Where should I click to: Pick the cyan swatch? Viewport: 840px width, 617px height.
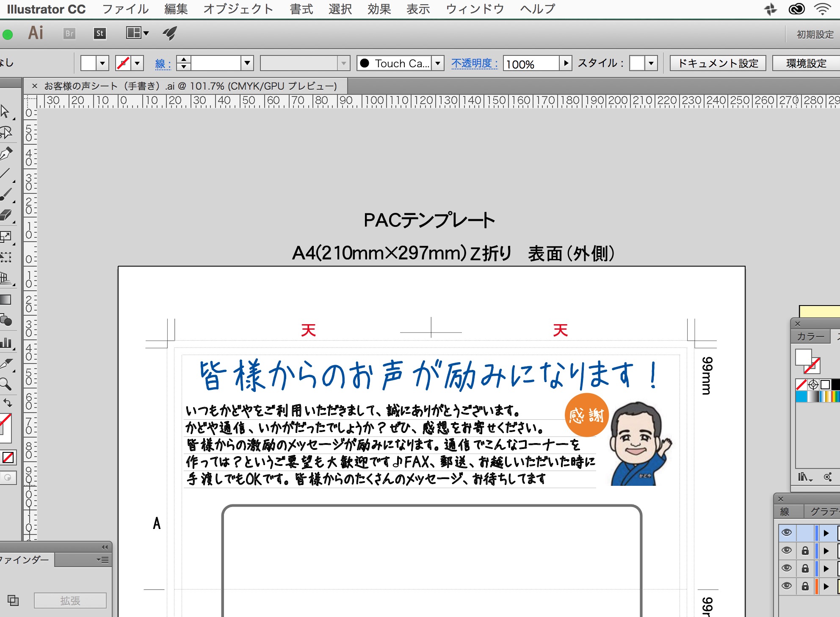(x=801, y=397)
